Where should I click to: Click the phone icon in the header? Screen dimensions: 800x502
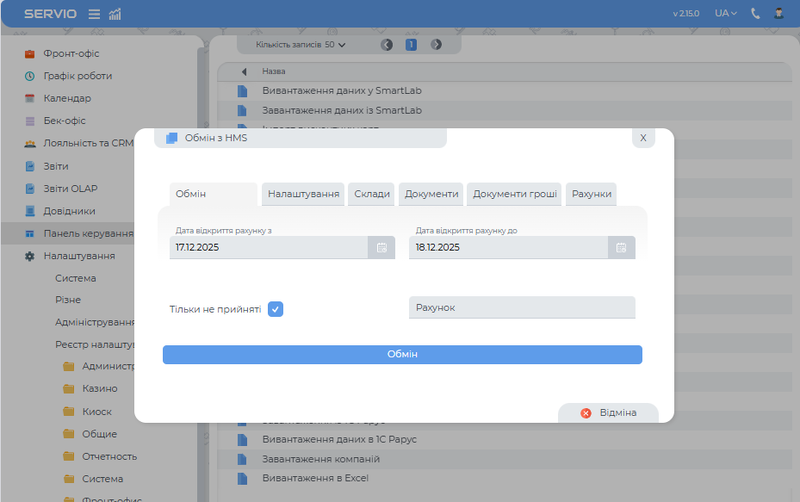coord(755,14)
